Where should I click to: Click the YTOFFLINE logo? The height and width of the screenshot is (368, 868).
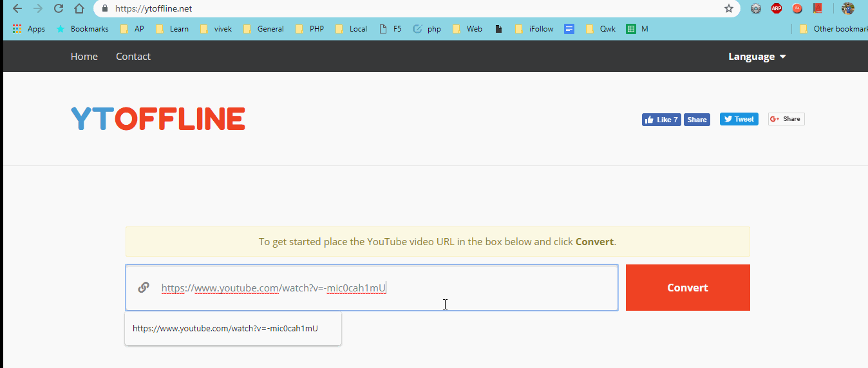158,119
